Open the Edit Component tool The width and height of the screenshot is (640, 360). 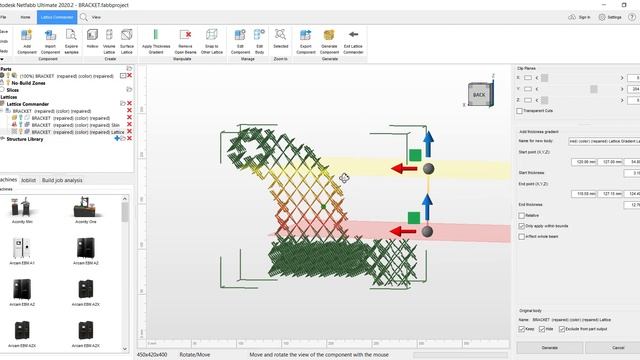pos(240,35)
